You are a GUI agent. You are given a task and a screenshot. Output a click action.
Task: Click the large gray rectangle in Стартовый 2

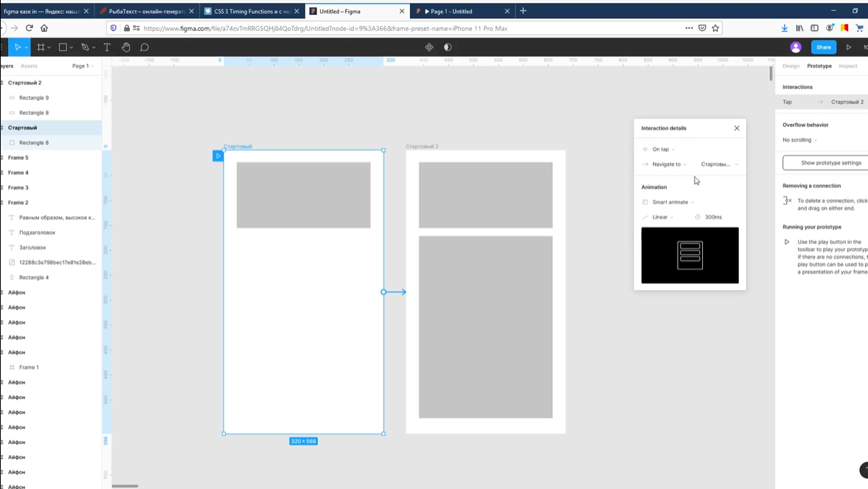pyautogui.click(x=485, y=327)
